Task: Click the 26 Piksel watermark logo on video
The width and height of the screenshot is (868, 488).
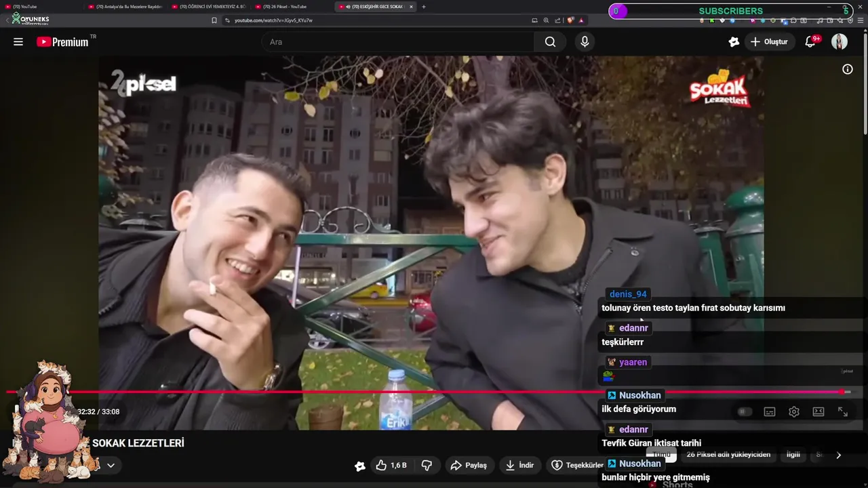Action: [x=143, y=84]
